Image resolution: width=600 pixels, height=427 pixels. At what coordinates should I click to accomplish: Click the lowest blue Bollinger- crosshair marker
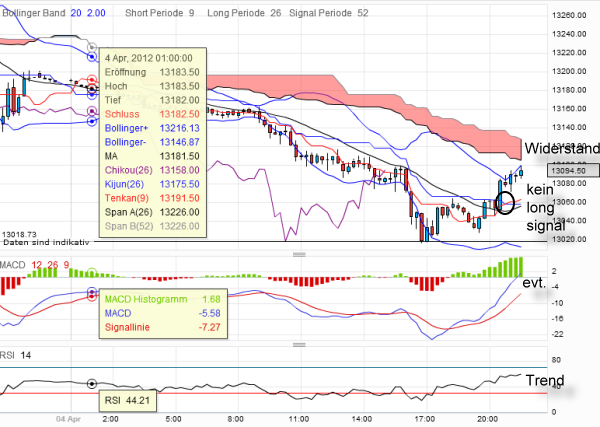[92, 121]
